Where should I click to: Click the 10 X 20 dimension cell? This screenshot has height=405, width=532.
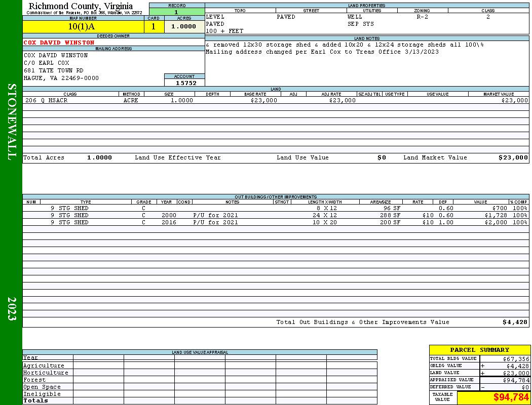[x=325, y=222]
